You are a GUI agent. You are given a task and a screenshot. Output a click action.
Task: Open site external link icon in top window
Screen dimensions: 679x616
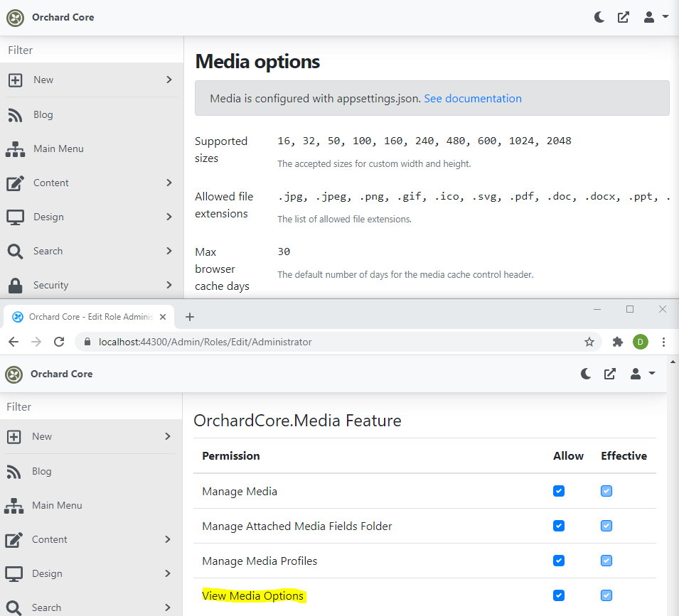623,17
